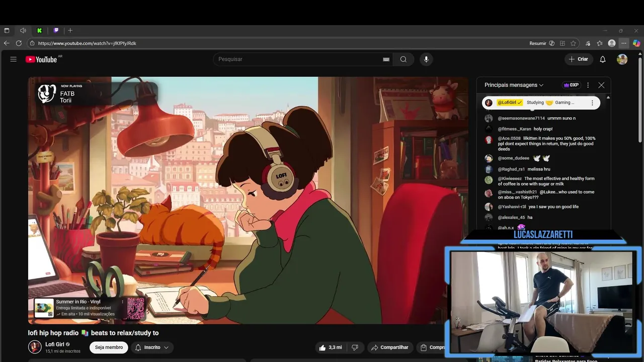The height and width of the screenshot is (362, 644).
Task: Click the Resumir button in address bar
Action: coord(538,43)
